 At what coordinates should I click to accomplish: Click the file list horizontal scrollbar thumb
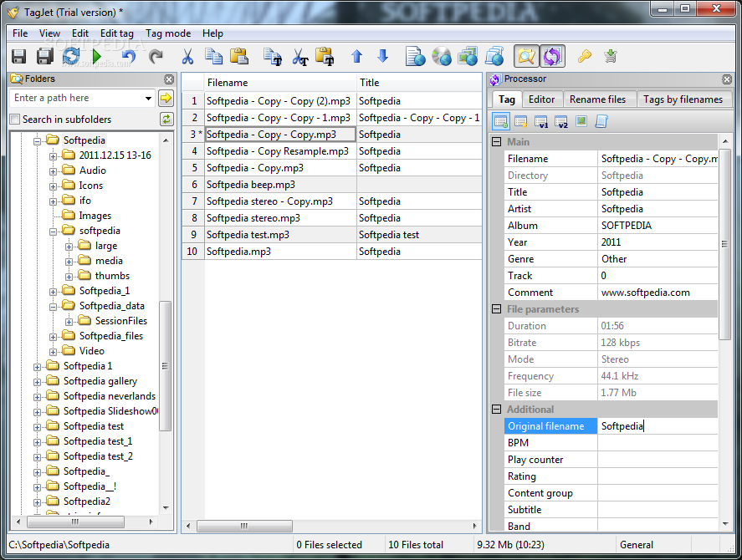244,526
